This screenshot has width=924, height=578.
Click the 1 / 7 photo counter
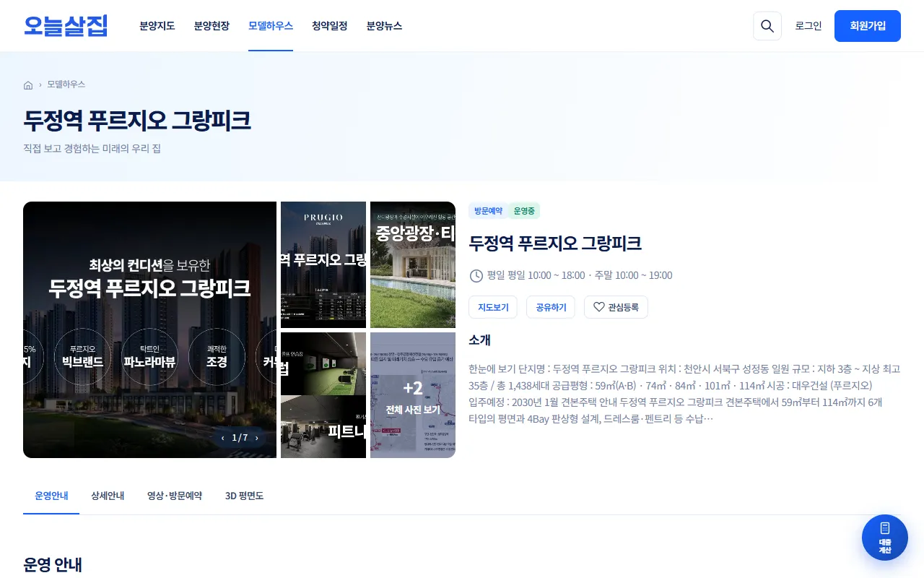240,438
